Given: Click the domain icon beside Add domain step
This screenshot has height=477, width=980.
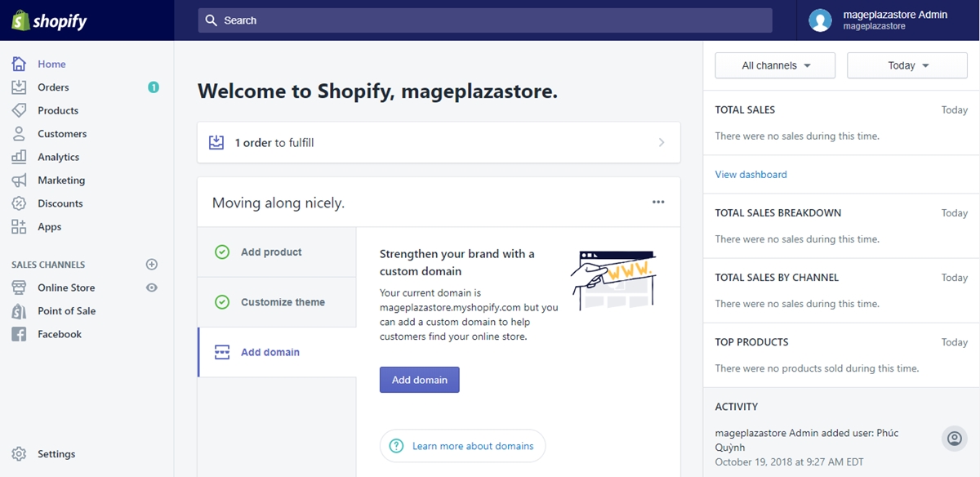Looking at the screenshot, I should point(222,352).
